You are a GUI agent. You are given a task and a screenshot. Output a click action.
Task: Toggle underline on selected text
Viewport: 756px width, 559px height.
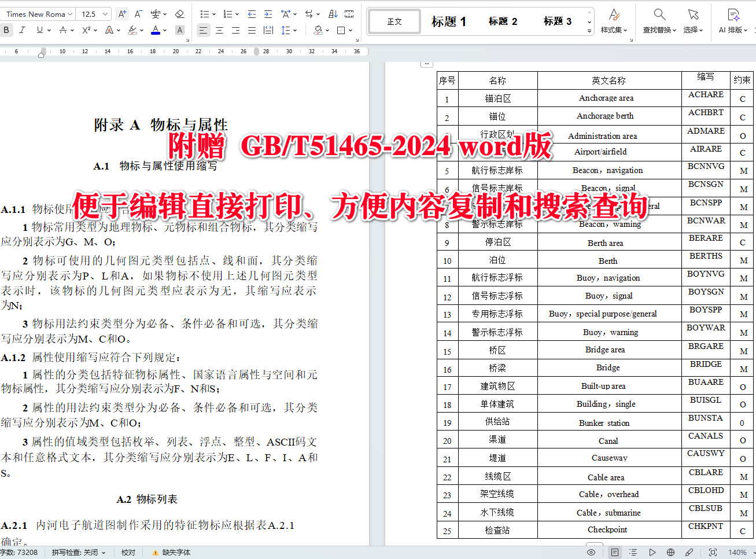point(39,30)
